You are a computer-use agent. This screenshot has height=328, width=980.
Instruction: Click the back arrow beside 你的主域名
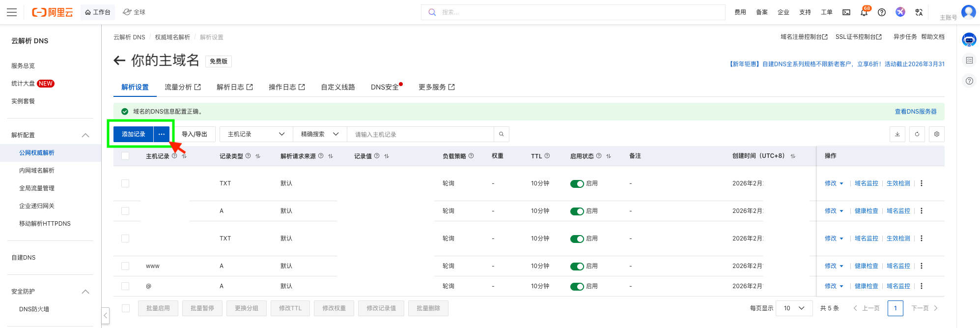(119, 60)
